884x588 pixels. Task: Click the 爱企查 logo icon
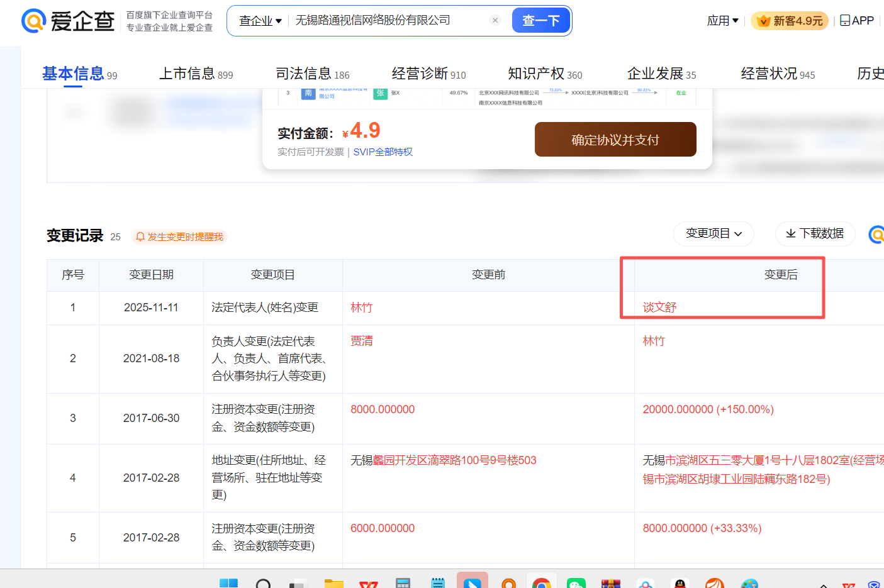point(34,21)
